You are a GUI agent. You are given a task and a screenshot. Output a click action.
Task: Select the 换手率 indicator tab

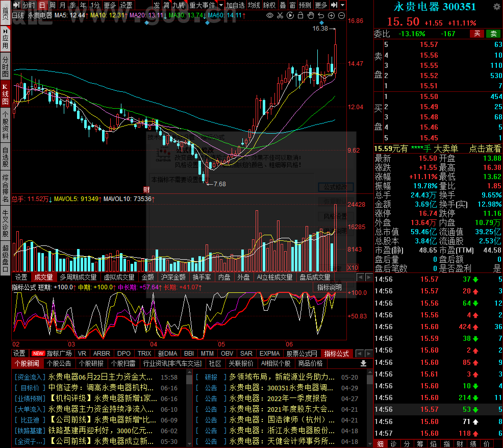(x=202, y=277)
